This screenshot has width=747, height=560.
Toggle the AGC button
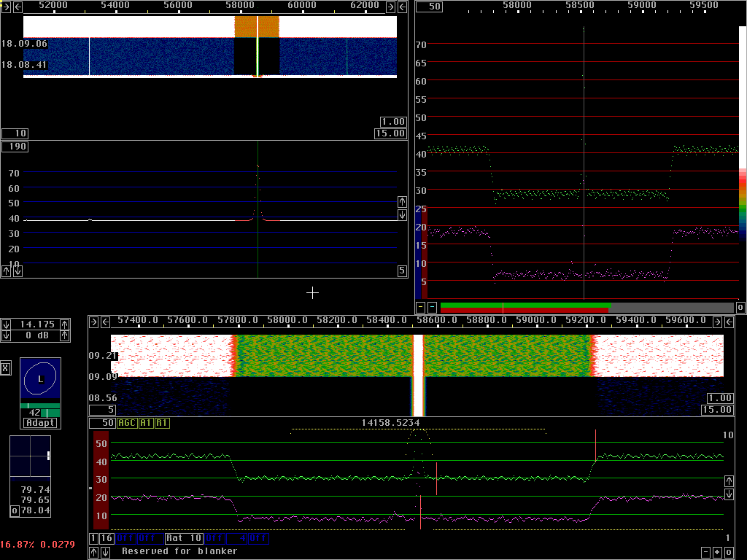coord(127,423)
